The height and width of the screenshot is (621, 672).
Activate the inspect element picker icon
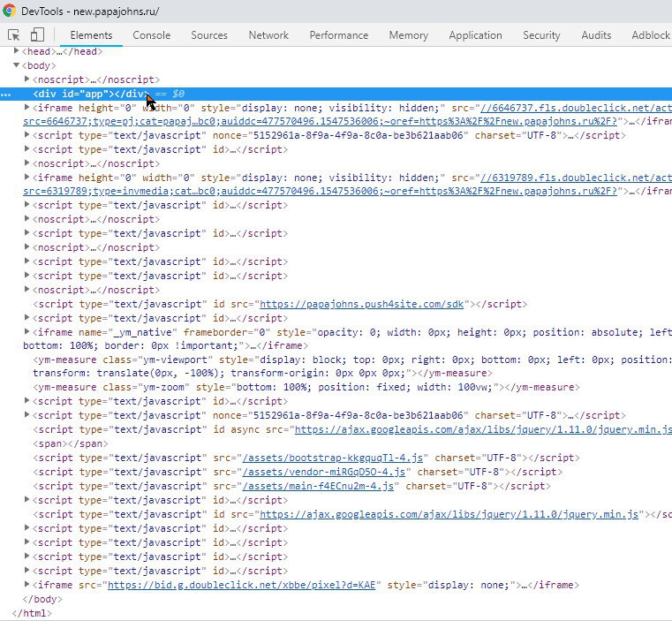click(x=14, y=34)
